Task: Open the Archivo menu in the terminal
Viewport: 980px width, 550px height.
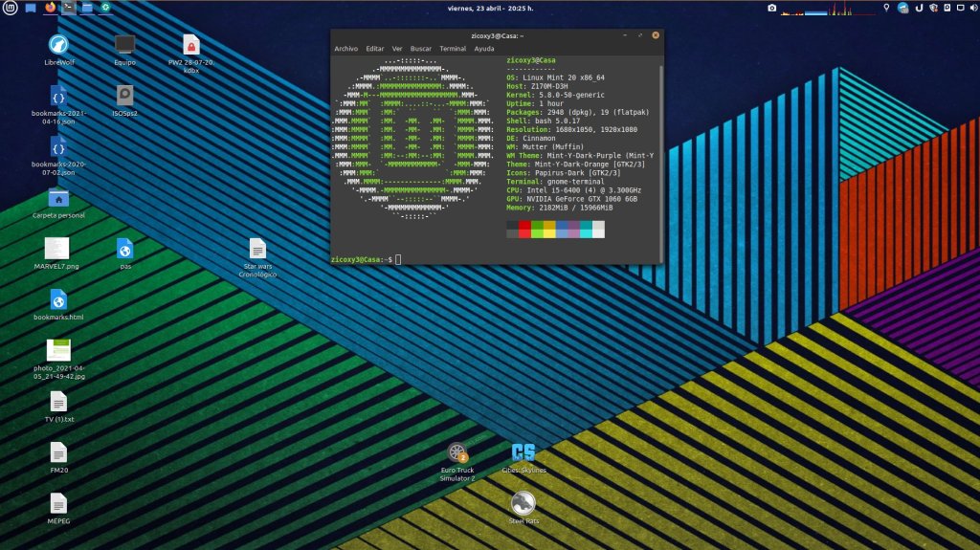Action: coord(345,49)
